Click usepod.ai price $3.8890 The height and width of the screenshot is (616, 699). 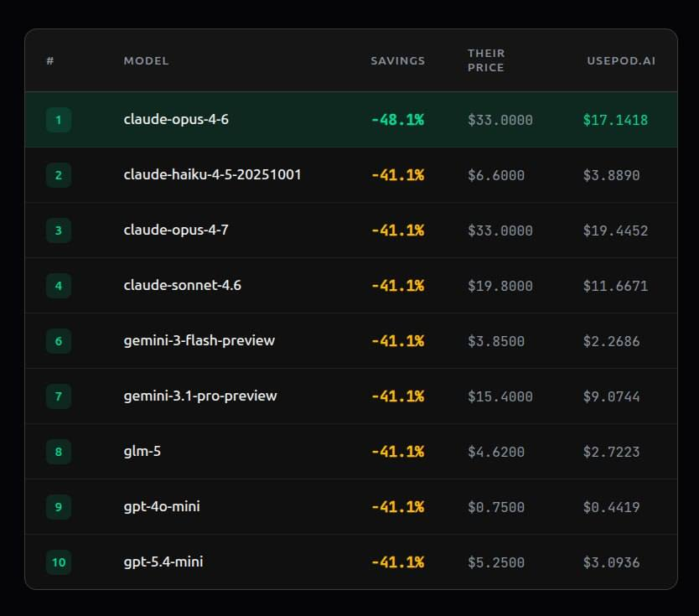(612, 175)
